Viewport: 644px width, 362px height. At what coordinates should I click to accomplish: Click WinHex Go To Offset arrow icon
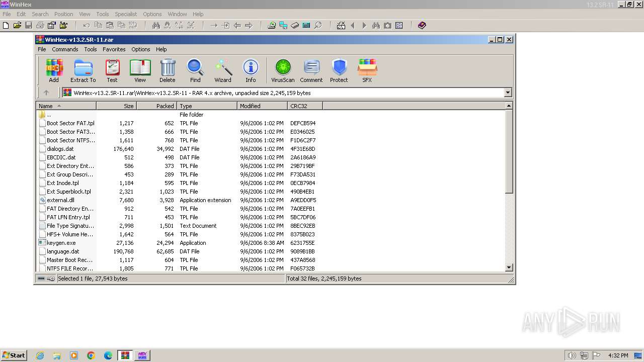click(x=214, y=25)
